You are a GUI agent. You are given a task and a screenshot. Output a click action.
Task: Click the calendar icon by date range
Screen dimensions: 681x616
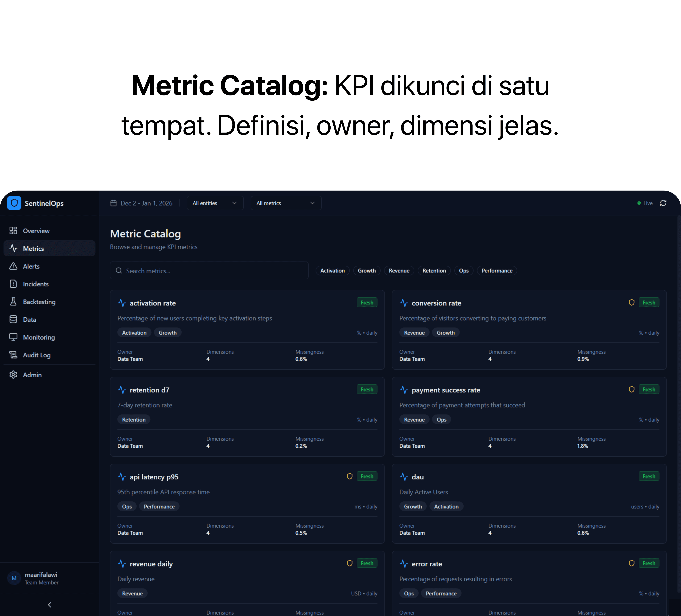[x=113, y=203]
